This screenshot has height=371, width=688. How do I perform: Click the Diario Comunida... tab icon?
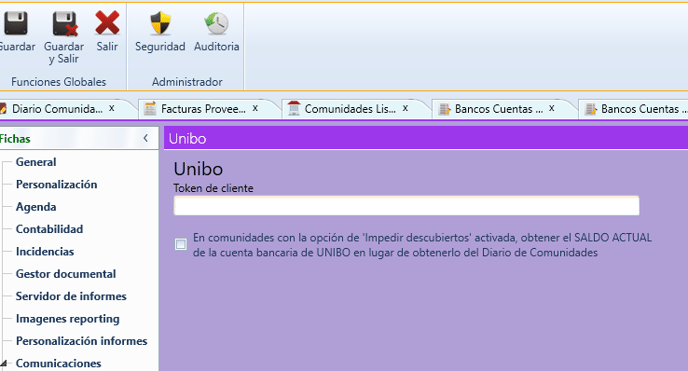pyautogui.click(x=3, y=108)
